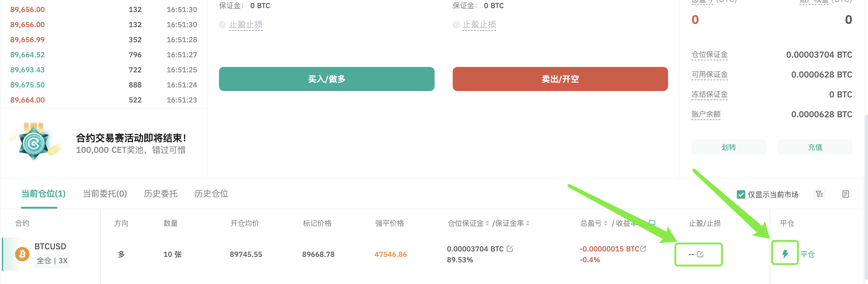Open the document list icon at right
The height and width of the screenshot is (284, 868).
click(845, 194)
